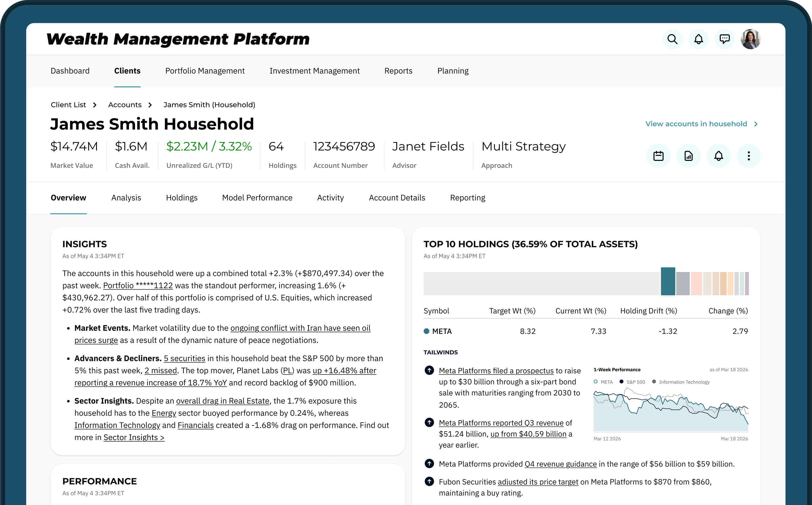Click account number 123456789
This screenshot has width=812, height=505.
click(344, 146)
